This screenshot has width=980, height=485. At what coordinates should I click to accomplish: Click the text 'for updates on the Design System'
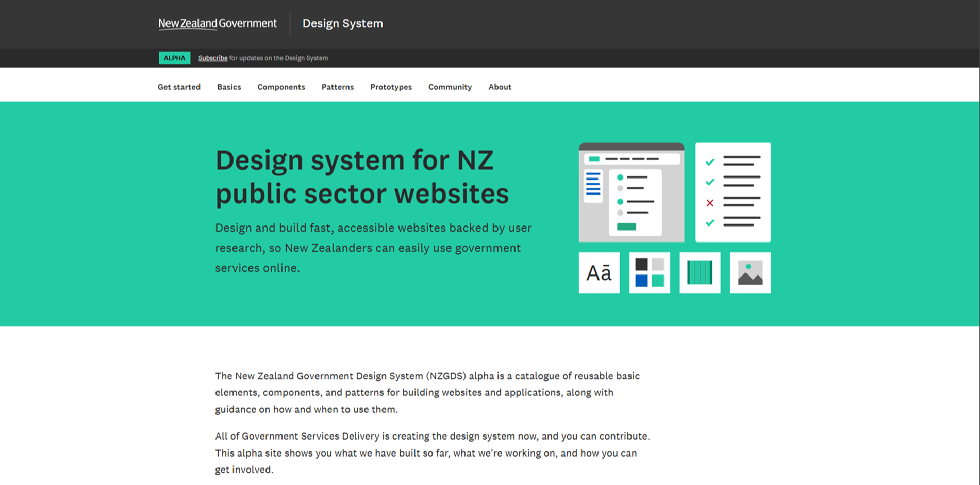pos(278,58)
